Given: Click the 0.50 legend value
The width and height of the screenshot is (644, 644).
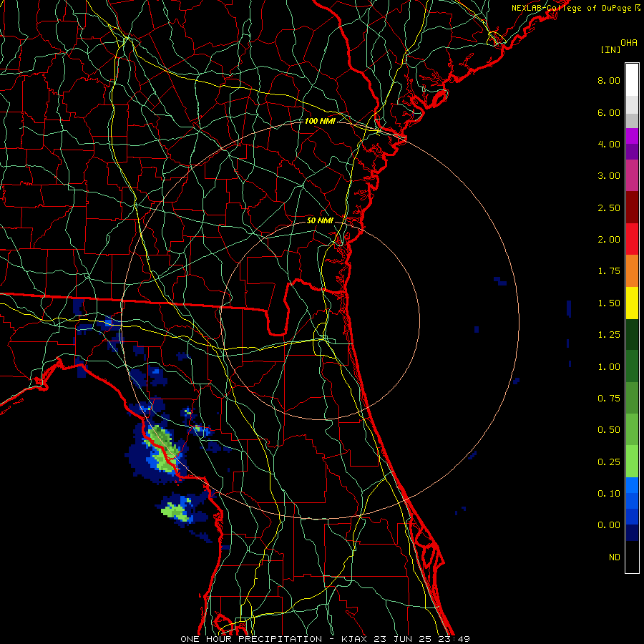Looking at the screenshot, I should 609,430.
